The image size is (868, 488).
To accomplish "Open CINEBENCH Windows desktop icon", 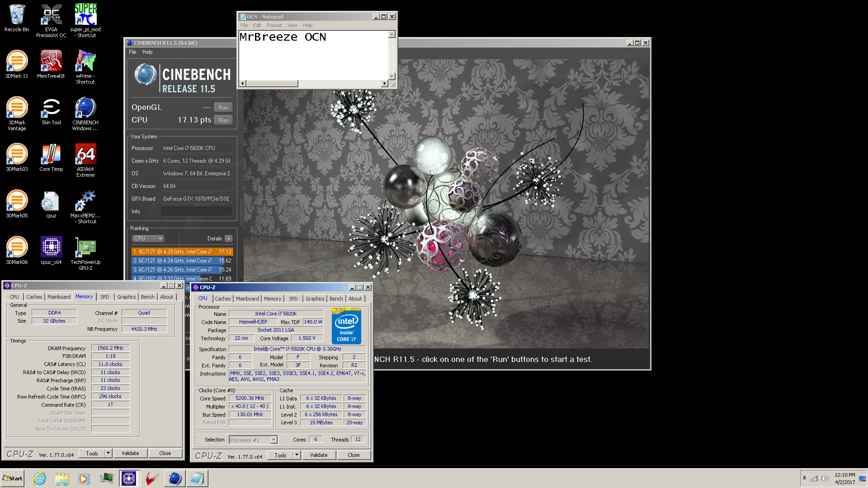I will (x=85, y=114).
